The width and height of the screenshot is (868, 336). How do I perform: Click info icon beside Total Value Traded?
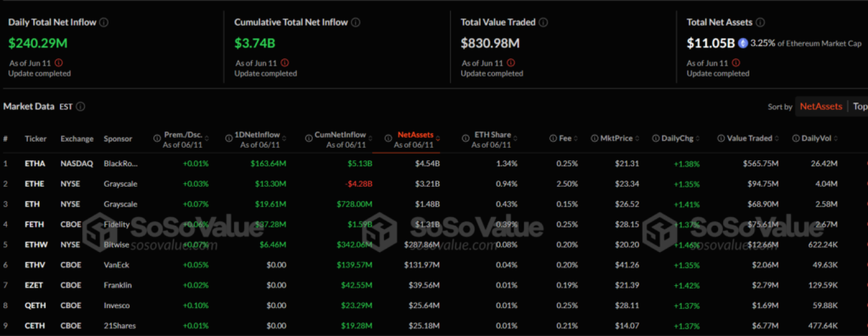tap(543, 22)
